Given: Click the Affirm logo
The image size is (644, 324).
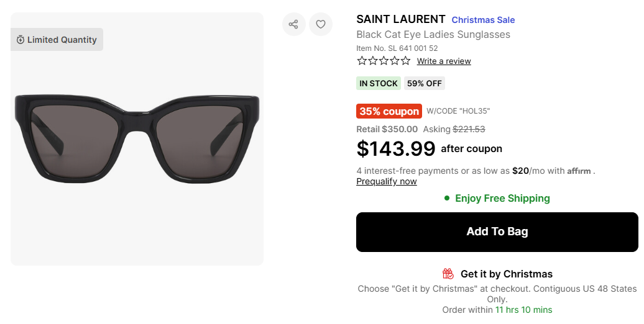Looking at the screenshot, I should coord(579,171).
